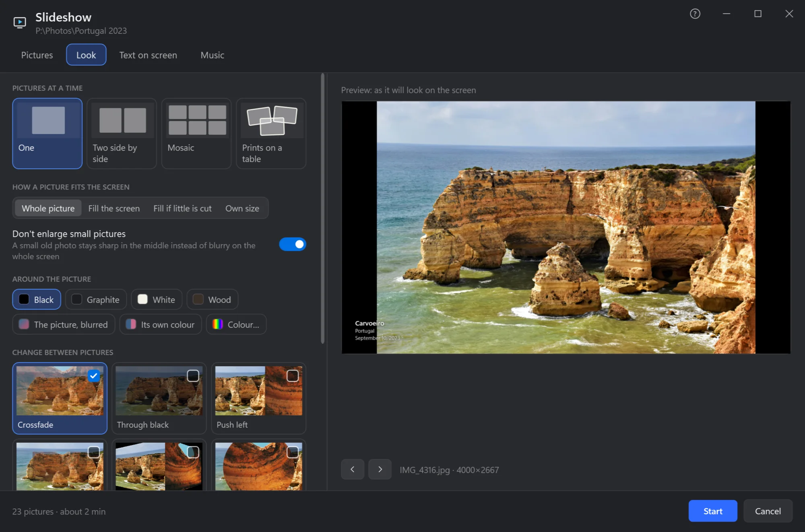The image size is (805, 532).
Task: Click the Through black transition thumbnail
Action: [x=159, y=391]
